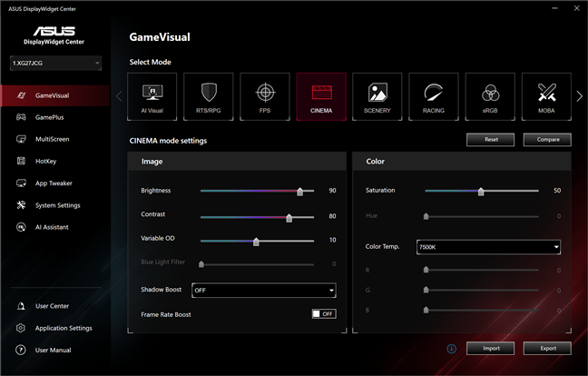Screen dimensions: 588x376
Task: Click the Application Settings gear icon
Action: pos(21,328)
